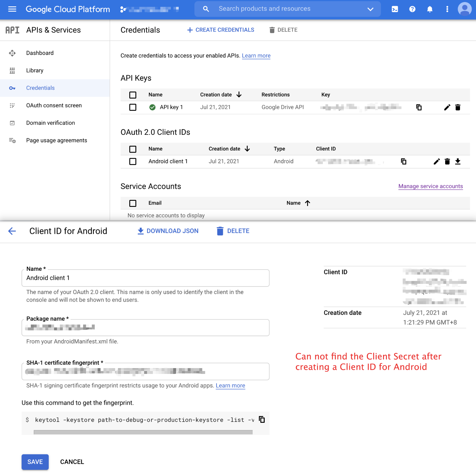Viewport: 476px width, 473px height.
Task: Select all service accounts checkbox
Action: coord(133,203)
